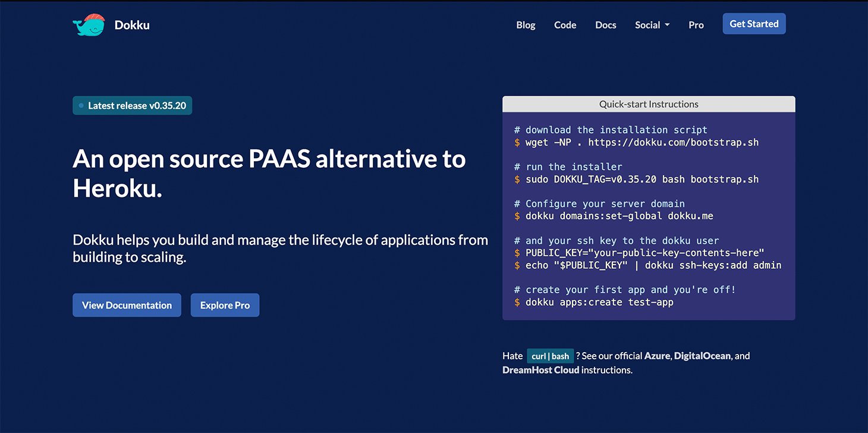Open the DreamHost Cloud instructions
This screenshot has height=433, width=868.
point(540,369)
